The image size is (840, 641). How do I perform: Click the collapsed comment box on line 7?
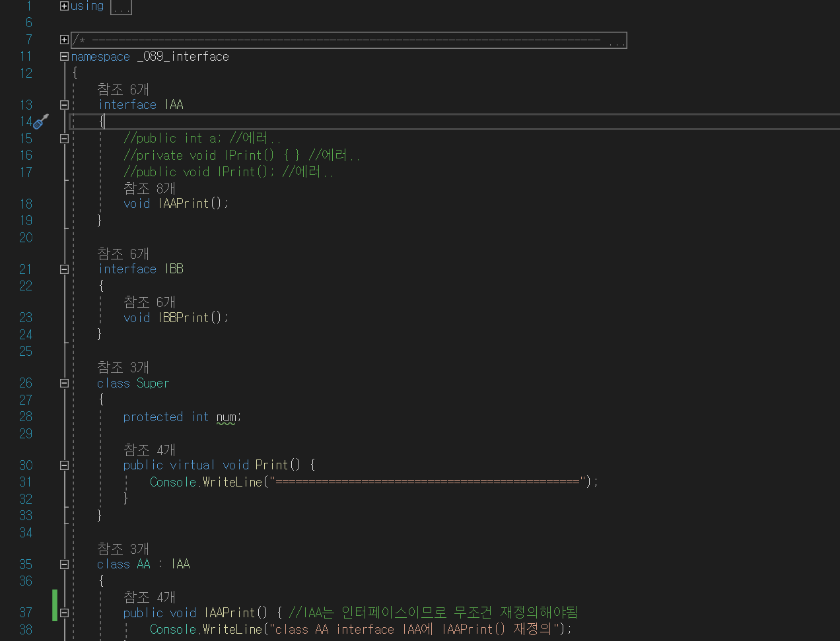[349, 40]
